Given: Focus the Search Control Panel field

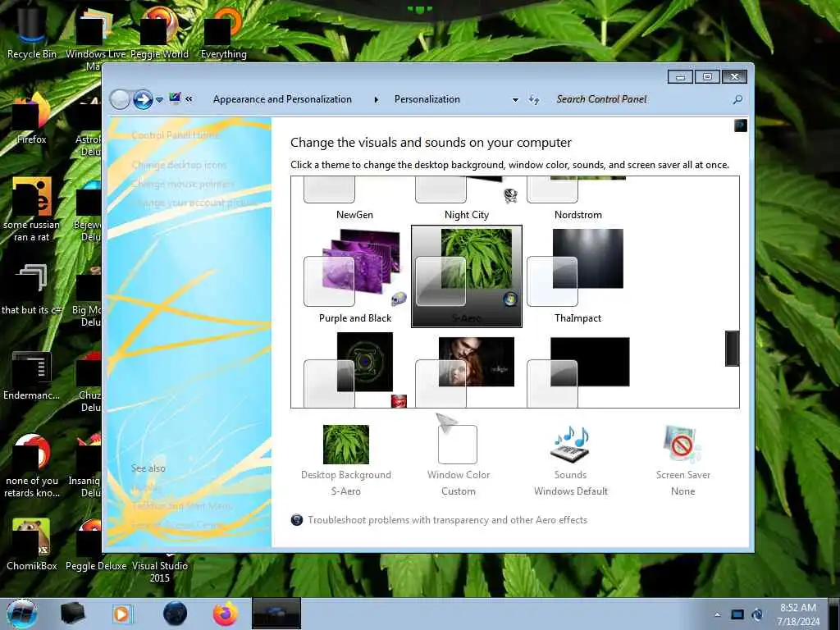Looking at the screenshot, I should [x=640, y=99].
